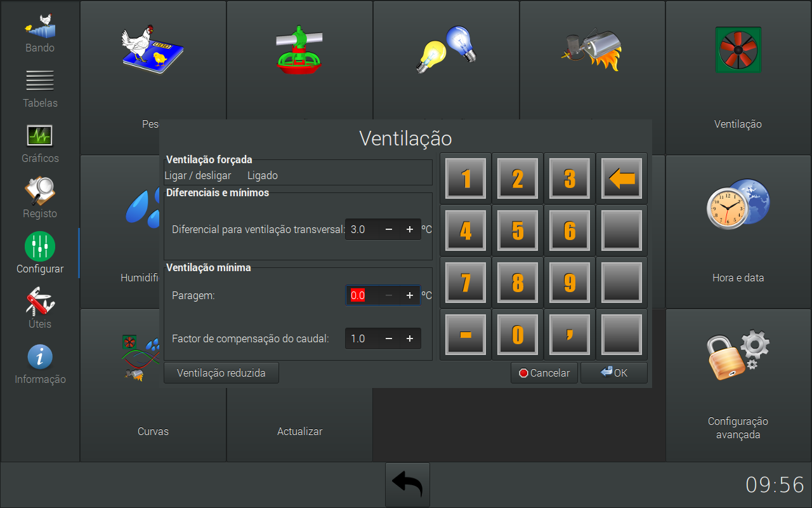Decrease the Paragem value
This screenshot has height=508, width=812.
point(389,295)
